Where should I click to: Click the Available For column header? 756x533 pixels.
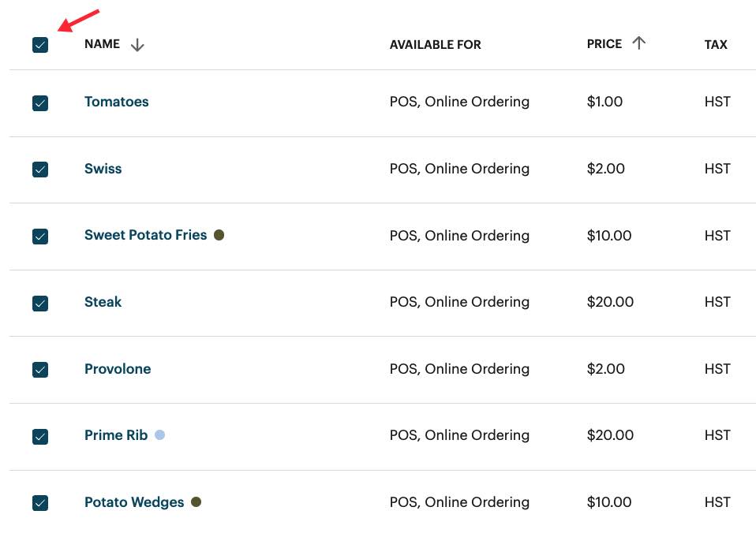coord(435,45)
